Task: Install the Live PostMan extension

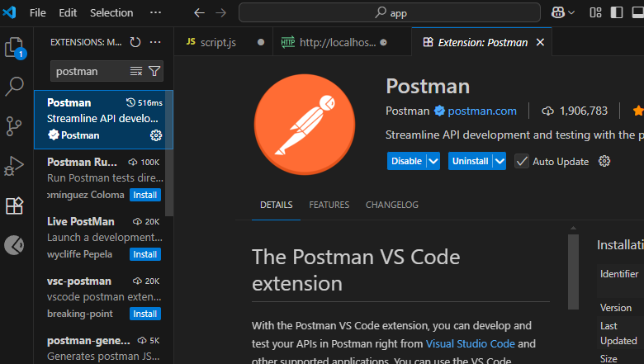Action: [145, 254]
